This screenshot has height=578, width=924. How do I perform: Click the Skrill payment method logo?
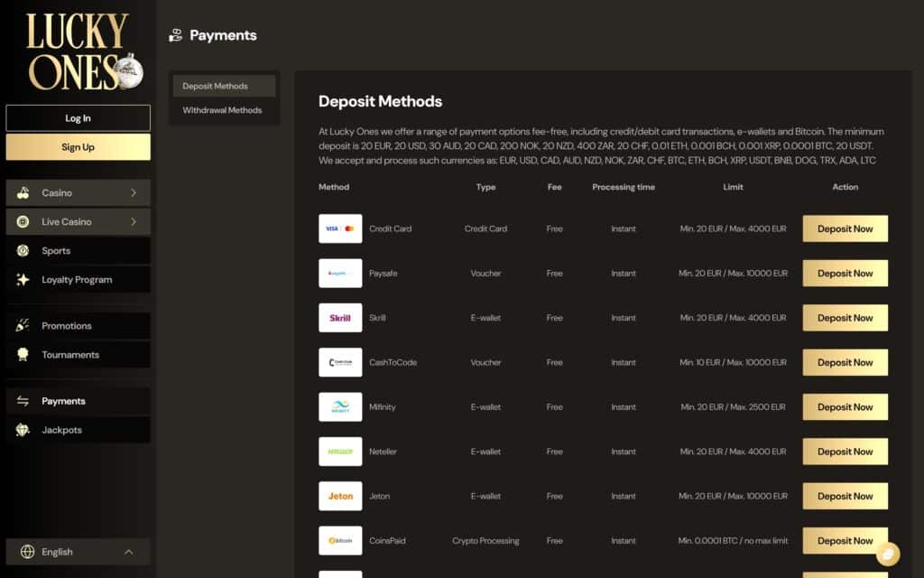[340, 317]
